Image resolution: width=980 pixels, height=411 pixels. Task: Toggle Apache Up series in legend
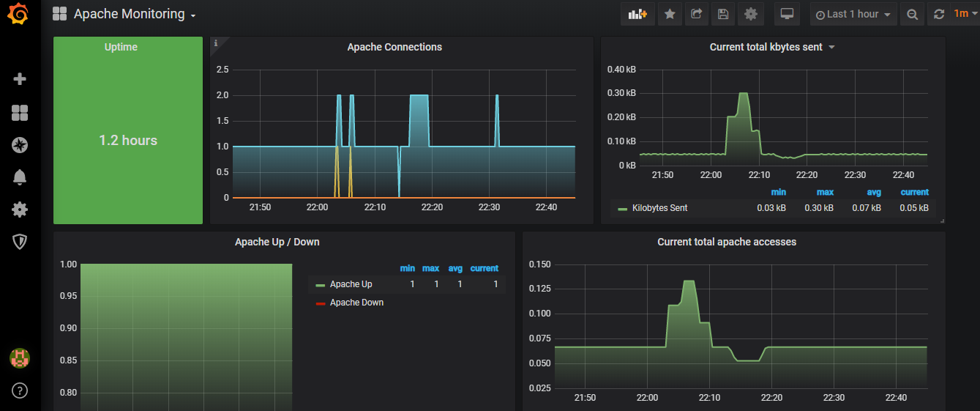pyautogui.click(x=351, y=284)
